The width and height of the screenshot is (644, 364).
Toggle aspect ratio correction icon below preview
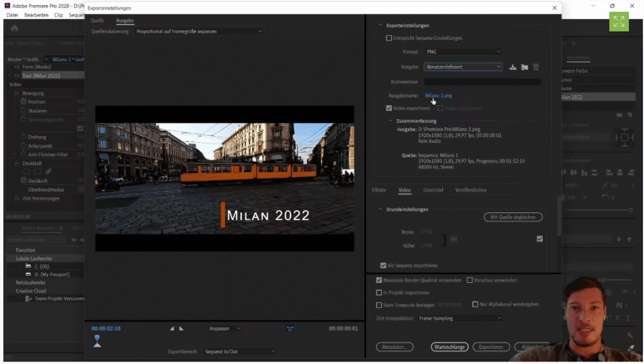290,329
